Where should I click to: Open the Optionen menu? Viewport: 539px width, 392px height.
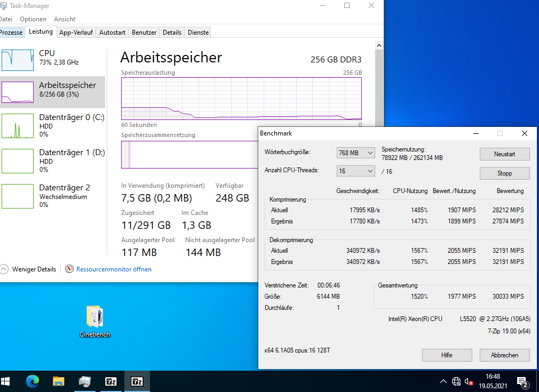(x=33, y=19)
